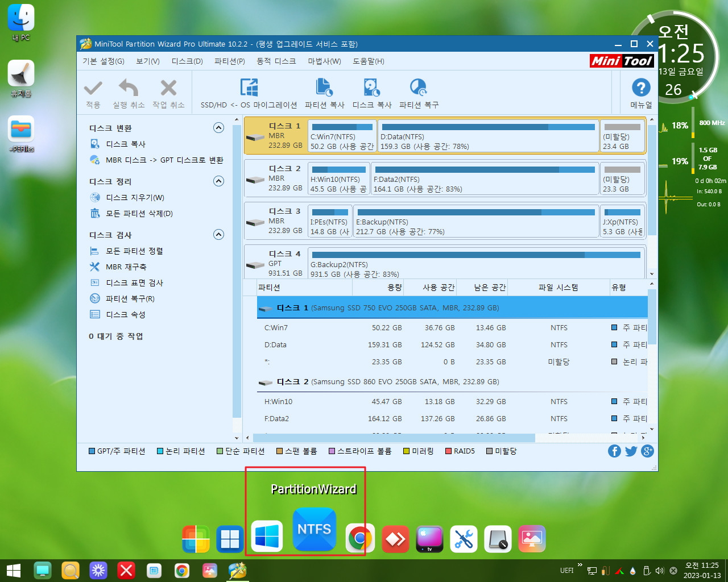Open the white Windows-logo dock icon
This screenshot has height=582, width=728.
[267, 536]
